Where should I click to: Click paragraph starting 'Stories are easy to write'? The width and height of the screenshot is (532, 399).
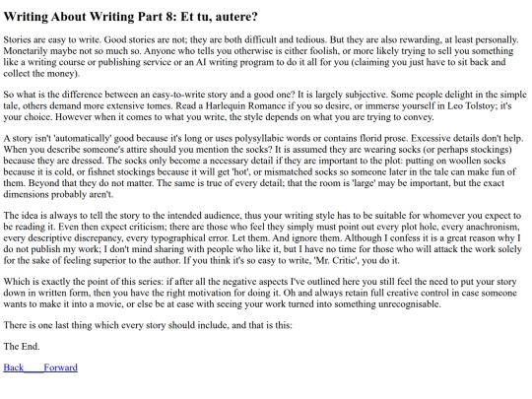point(261,56)
